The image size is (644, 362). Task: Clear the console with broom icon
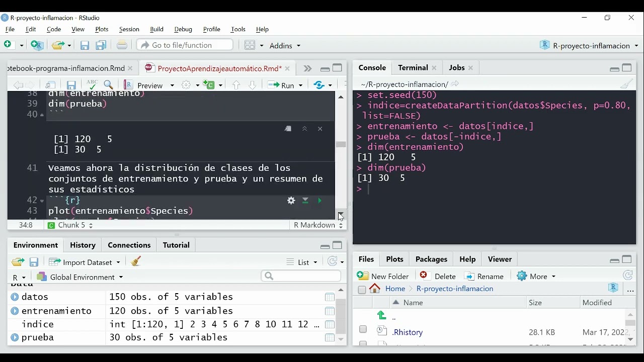tap(627, 84)
